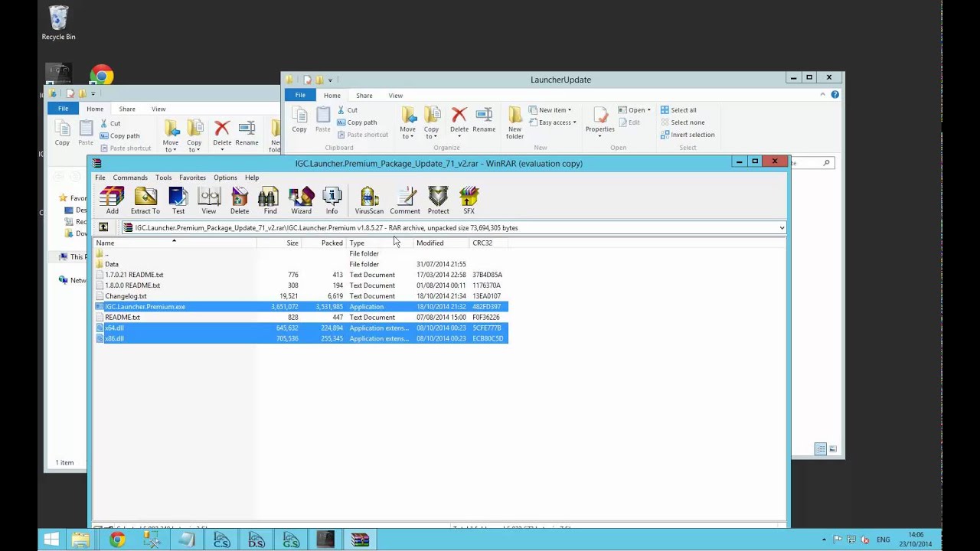This screenshot has width=980, height=551.
Task: Sort list by Name column
Action: 175,243
